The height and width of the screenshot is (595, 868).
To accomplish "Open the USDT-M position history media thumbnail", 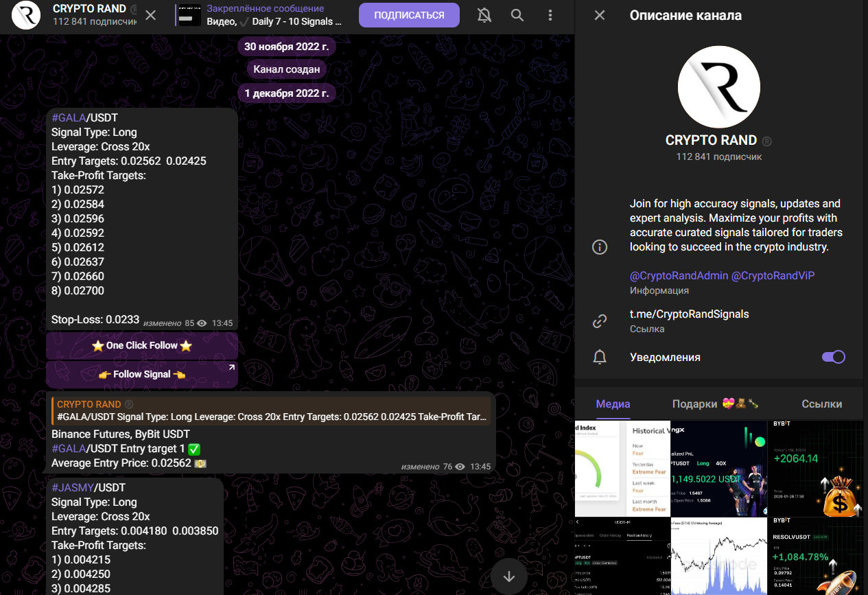I will pos(622,556).
